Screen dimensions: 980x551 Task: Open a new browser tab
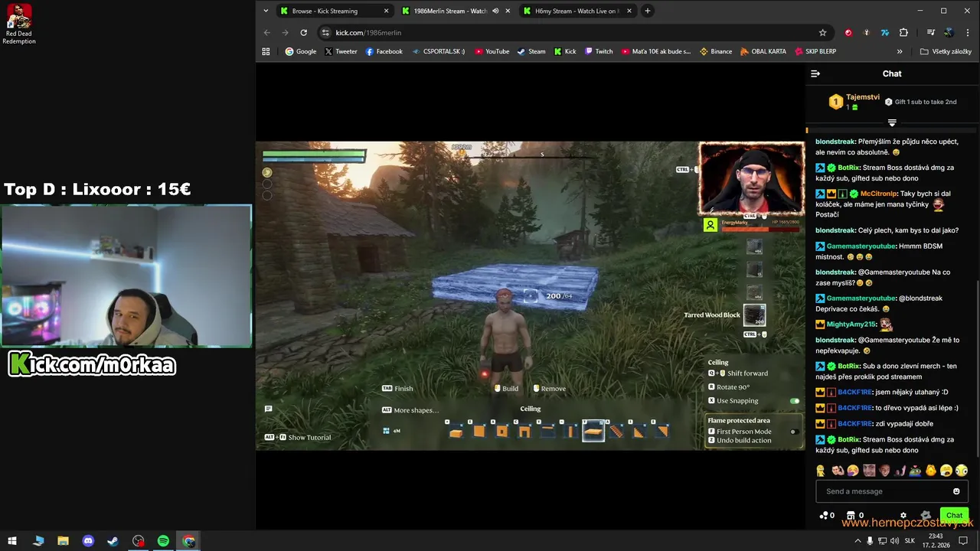point(648,11)
